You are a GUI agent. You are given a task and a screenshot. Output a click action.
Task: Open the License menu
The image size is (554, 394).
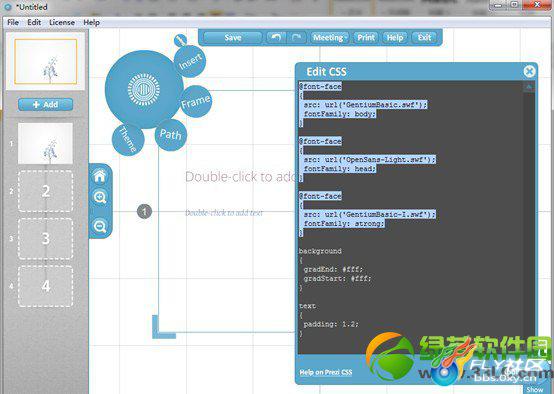(x=62, y=22)
